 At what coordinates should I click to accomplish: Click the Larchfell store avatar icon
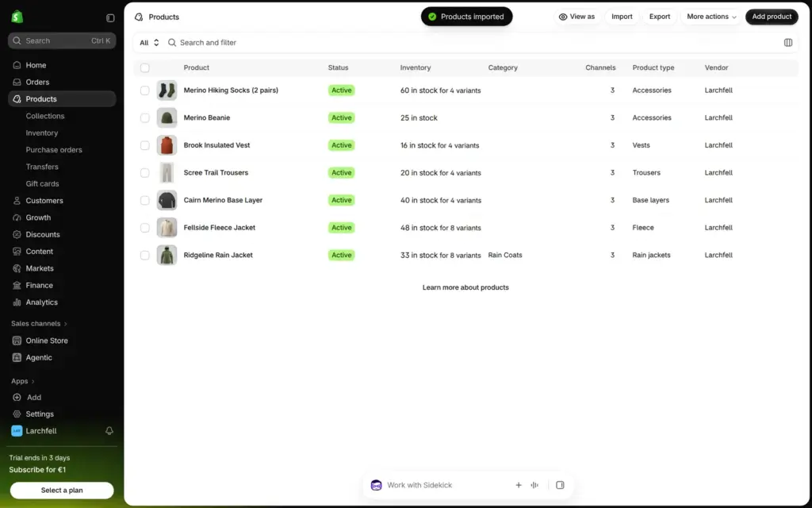[17, 431]
